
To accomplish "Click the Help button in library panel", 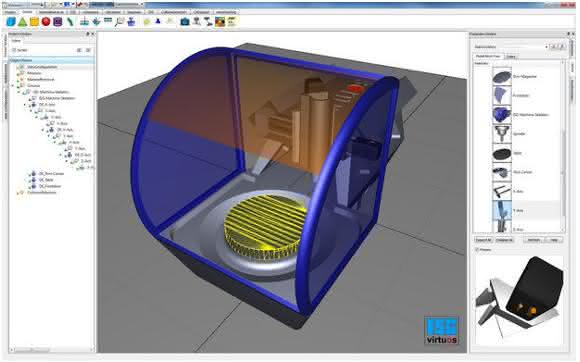I will click(x=553, y=240).
